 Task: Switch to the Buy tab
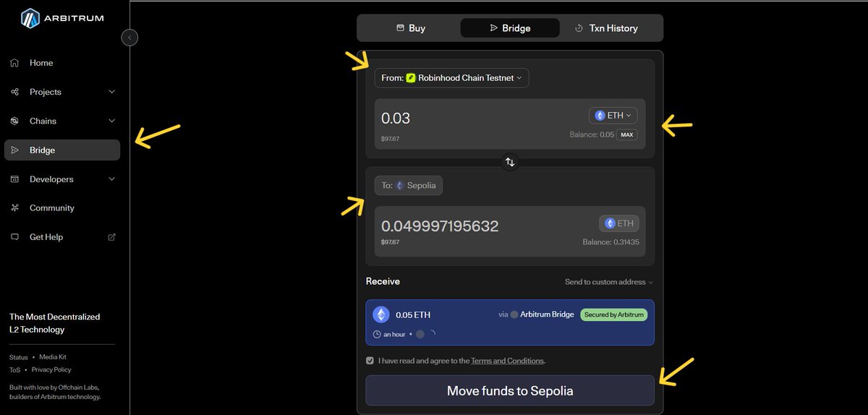409,28
